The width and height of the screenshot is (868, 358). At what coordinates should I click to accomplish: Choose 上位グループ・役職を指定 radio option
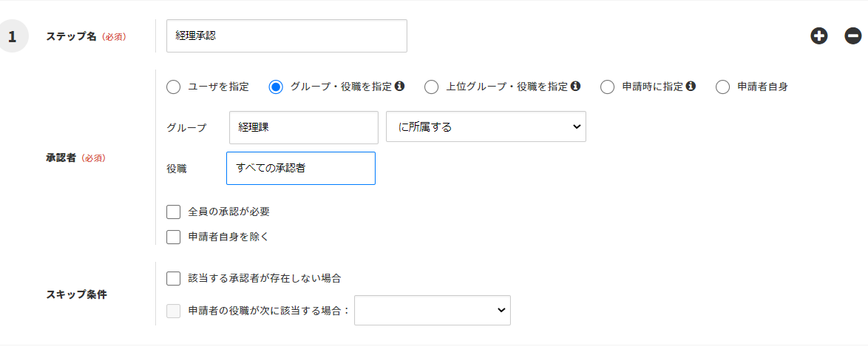[432, 87]
